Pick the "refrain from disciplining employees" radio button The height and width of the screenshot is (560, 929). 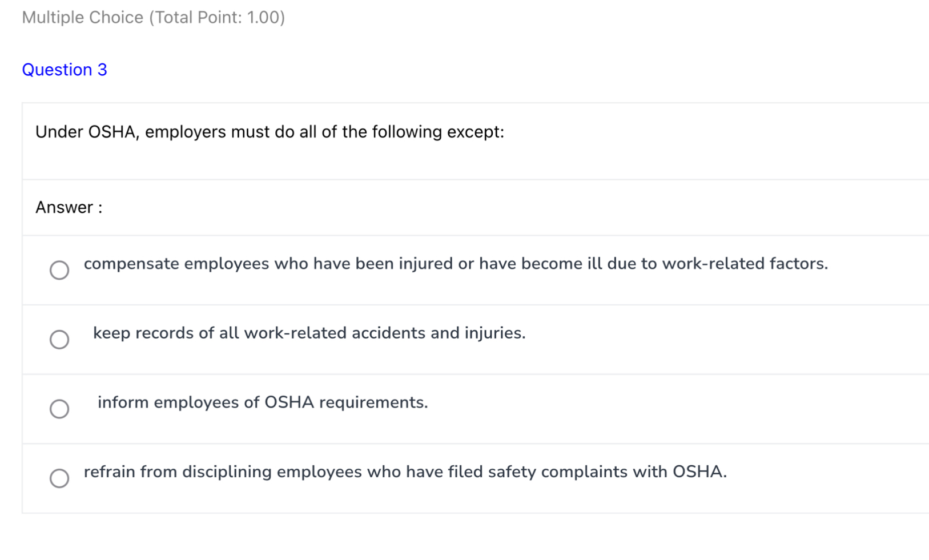(x=59, y=478)
